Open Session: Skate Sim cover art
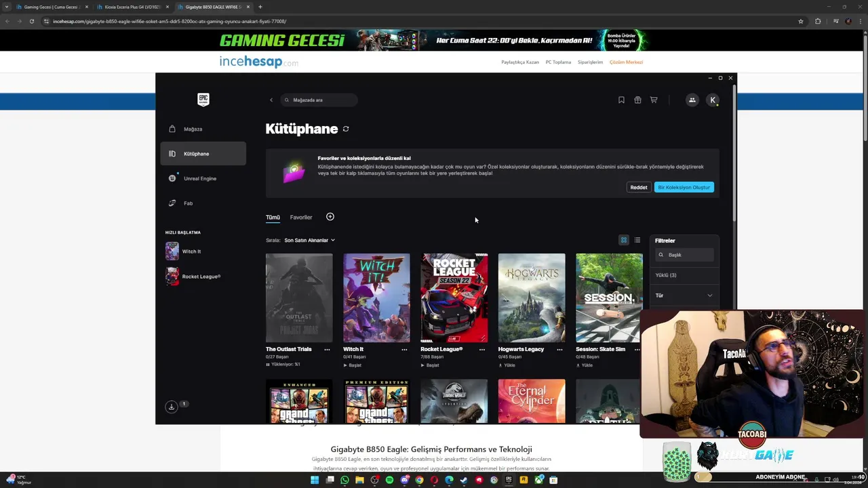The image size is (868, 488). click(609, 298)
